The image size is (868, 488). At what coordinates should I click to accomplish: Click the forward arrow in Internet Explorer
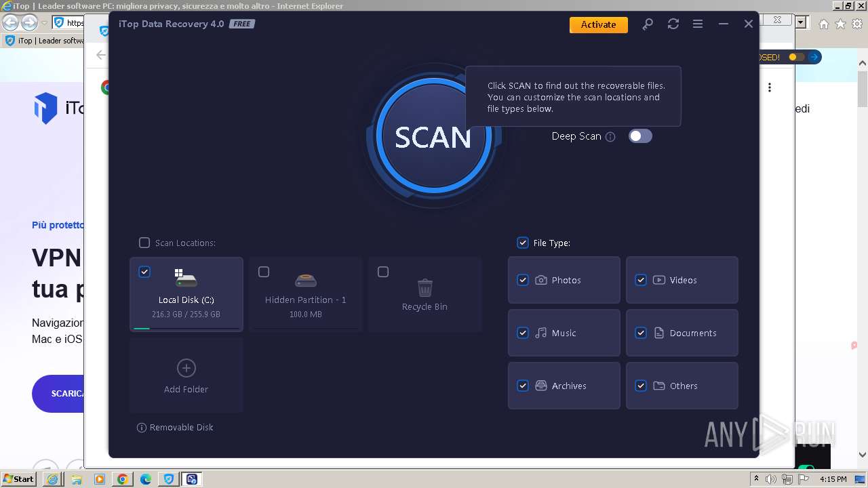29,22
